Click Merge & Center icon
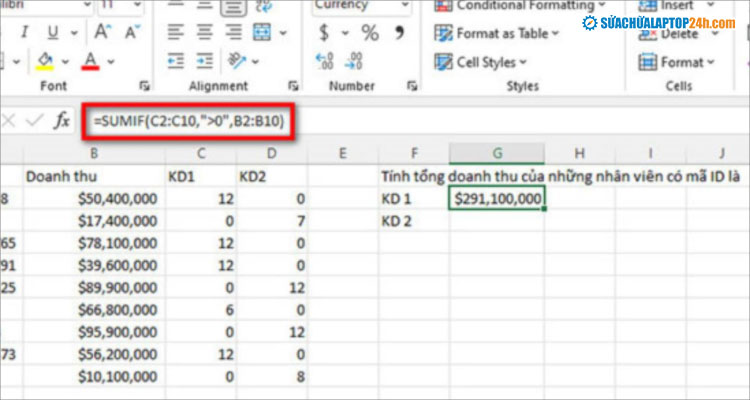750x400 pixels. pyautogui.click(x=262, y=33)
